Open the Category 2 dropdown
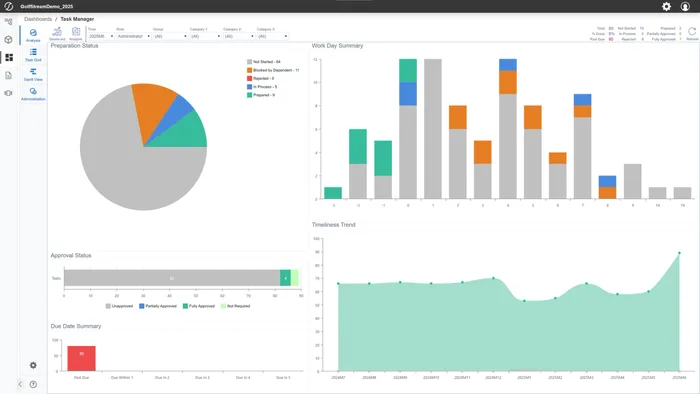 pos(239,36)
